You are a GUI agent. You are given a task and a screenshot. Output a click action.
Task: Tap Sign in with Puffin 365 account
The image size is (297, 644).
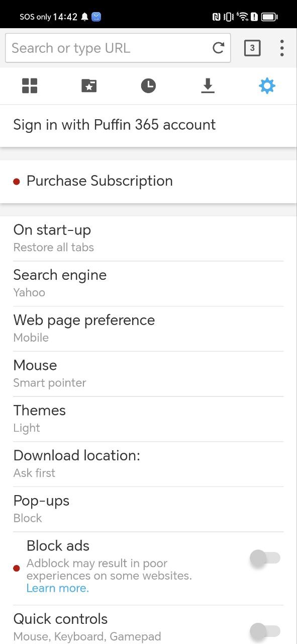tap(148, 125)
